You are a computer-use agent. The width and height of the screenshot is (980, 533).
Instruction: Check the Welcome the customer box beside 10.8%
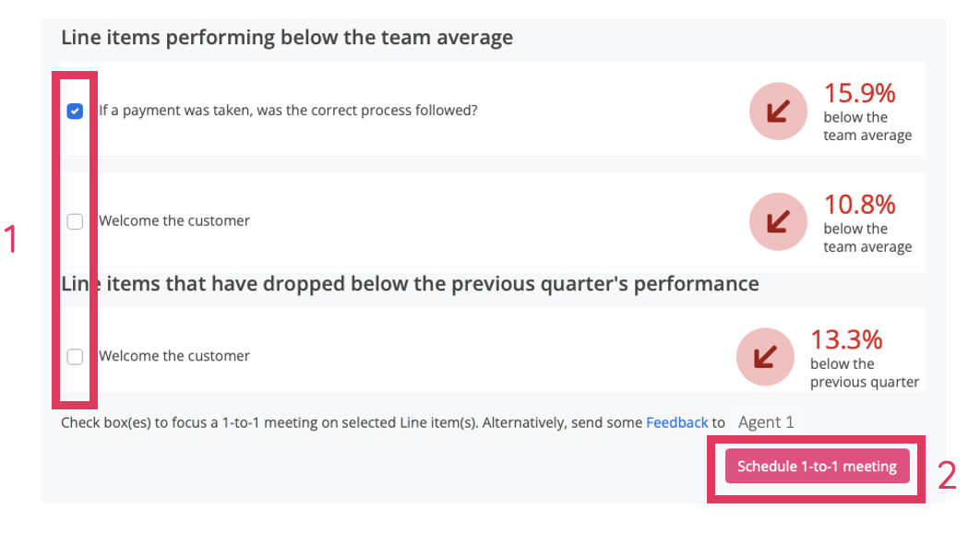point(76,221)
